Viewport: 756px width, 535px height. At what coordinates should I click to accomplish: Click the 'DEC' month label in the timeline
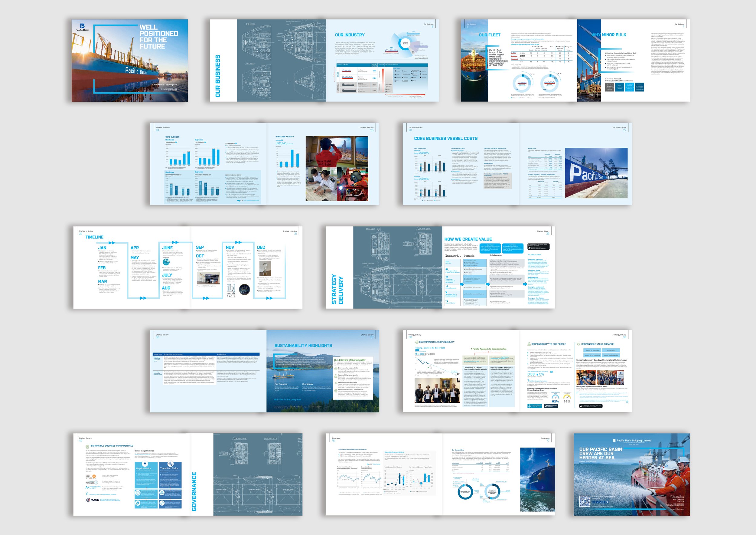261,247
